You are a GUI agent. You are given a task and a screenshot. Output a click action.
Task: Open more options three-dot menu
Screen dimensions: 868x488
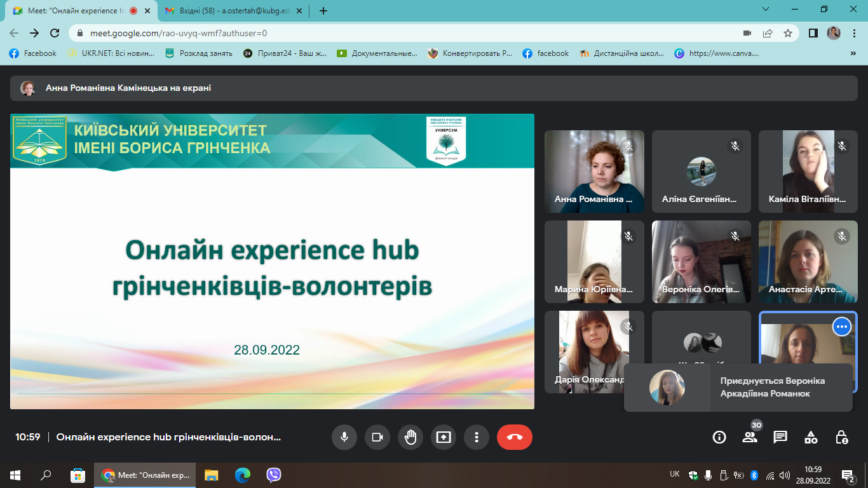tap(476, 437)
